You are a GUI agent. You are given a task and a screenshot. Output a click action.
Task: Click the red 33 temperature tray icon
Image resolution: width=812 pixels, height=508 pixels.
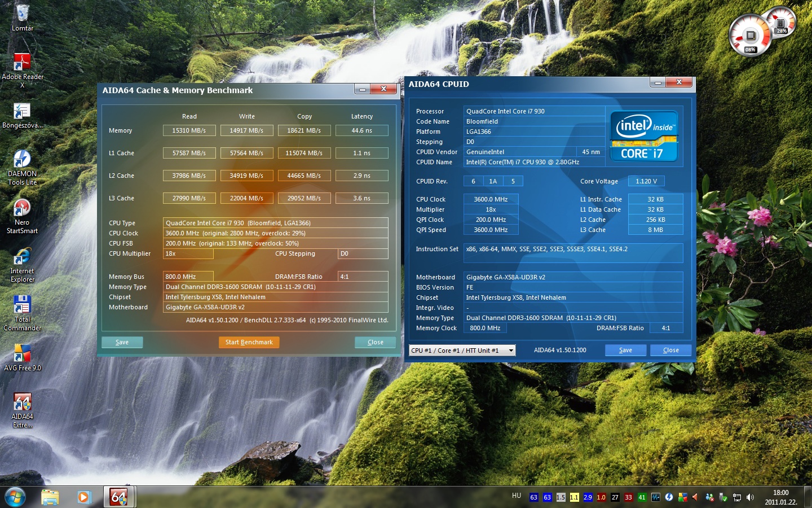coord(628,497)
